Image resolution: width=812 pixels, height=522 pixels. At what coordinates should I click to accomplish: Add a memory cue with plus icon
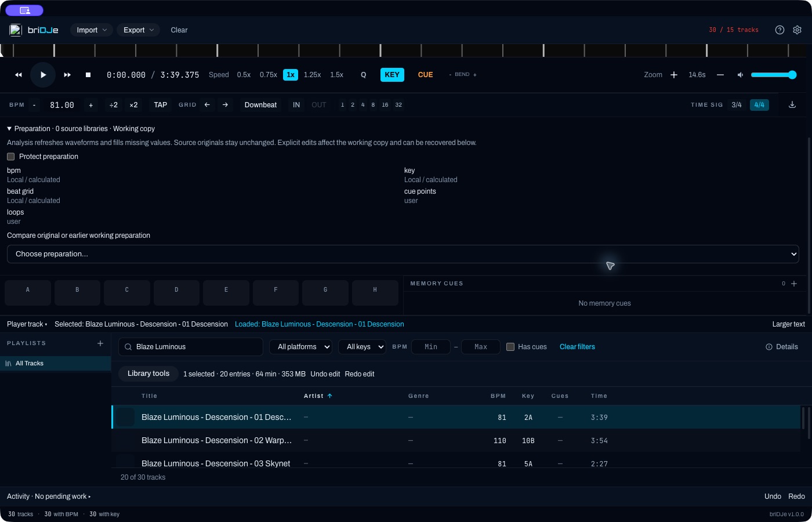pyautogui.click(x=794, y=284)
